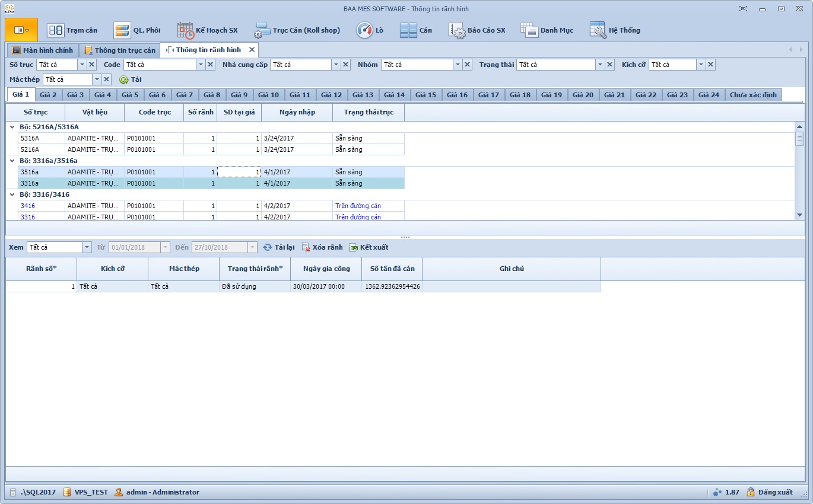This screenshot has width=813, height=504.
Task: Switch to the Giá 5 tab
Action: point(130,95)
